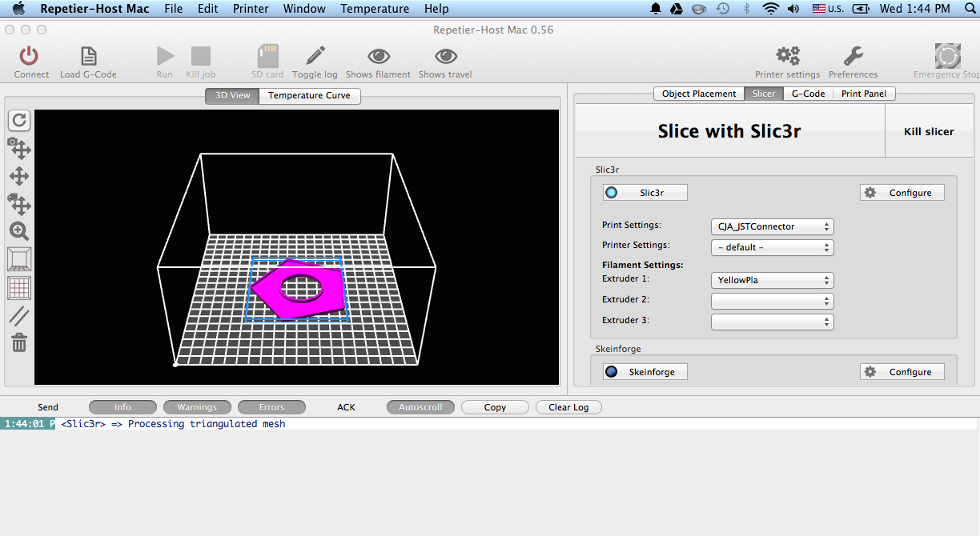Open Printer settings gears icon
The width and height of the screenshot is (980, 536).
click(788, 56)
